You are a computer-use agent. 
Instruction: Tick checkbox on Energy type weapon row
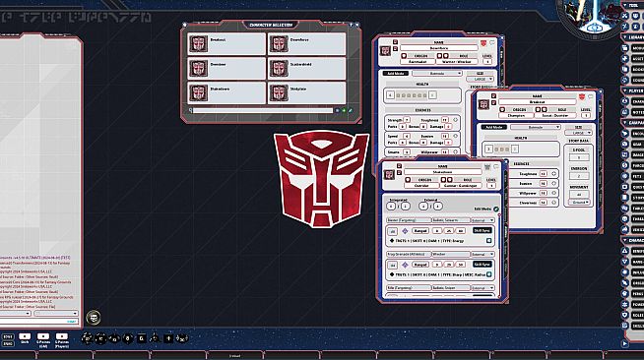(x=488, y=241)
